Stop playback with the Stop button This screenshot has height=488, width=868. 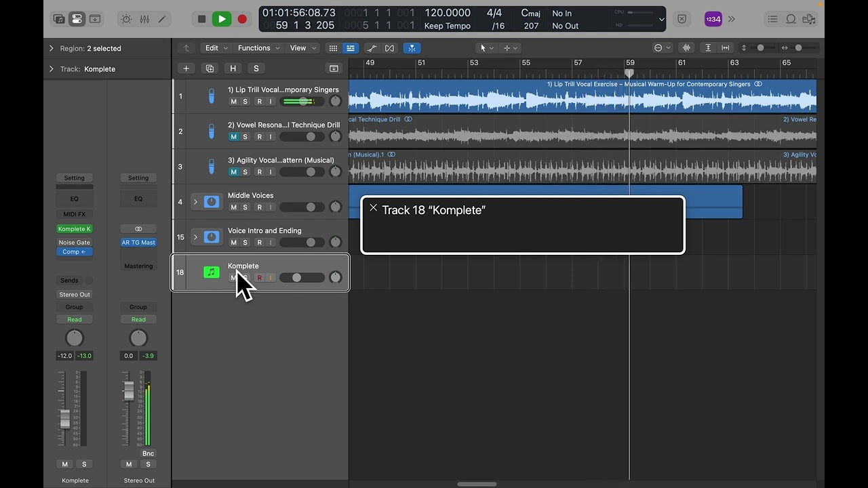coord(201,19)
